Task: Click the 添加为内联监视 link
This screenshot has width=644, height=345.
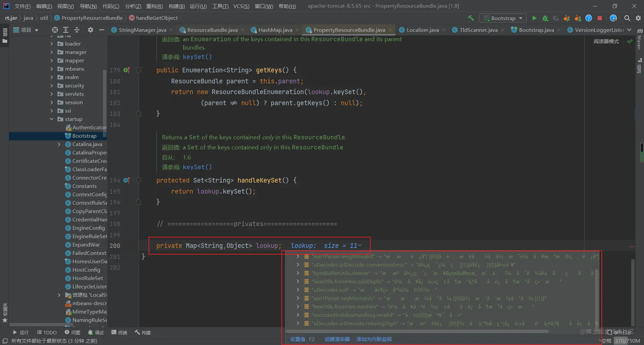Action: click(x=374, y=339)
